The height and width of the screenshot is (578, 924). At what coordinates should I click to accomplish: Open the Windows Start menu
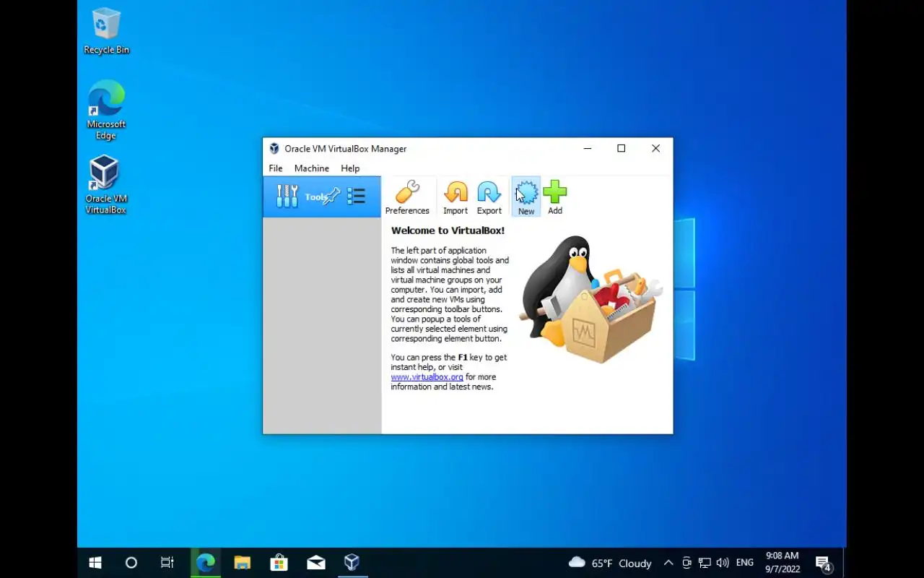pos(95,563)
